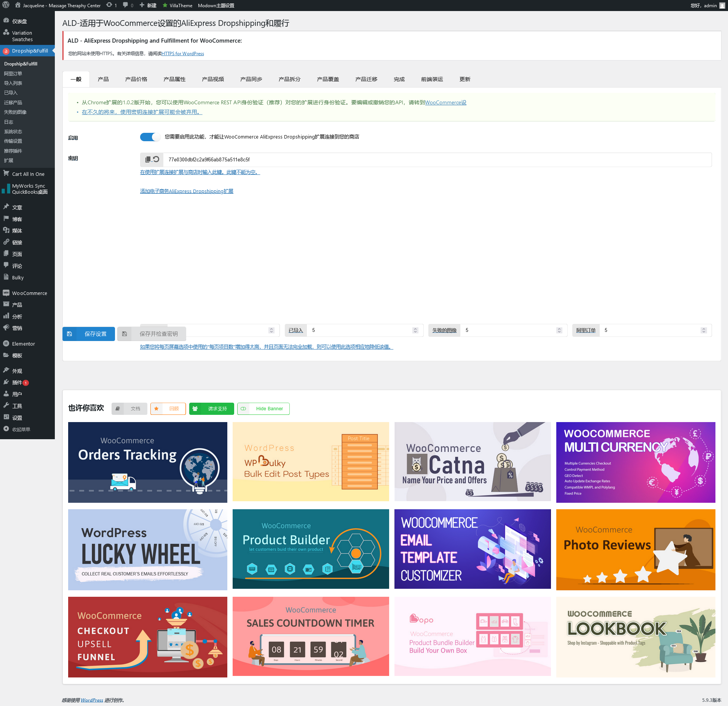Open the 媒体 media sidebar icon
This screenshot has height=706, width=728.
coord(6,230)
